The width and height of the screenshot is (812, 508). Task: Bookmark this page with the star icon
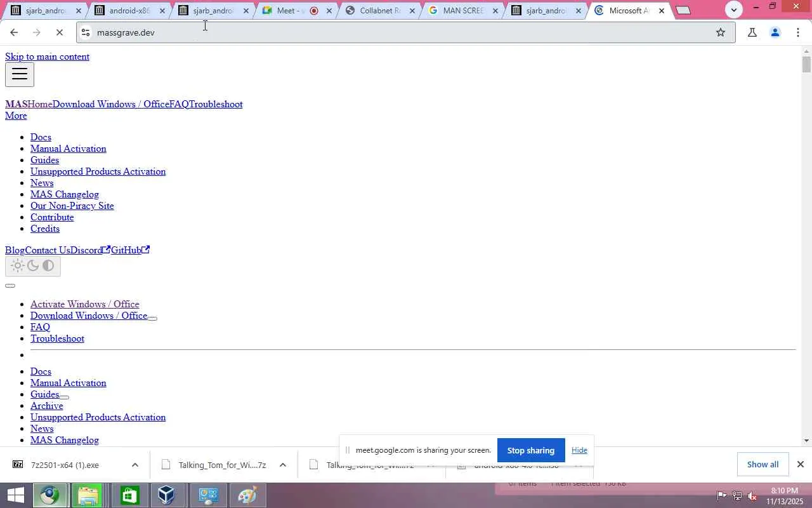pyautogui.click(x=721, y=32)
